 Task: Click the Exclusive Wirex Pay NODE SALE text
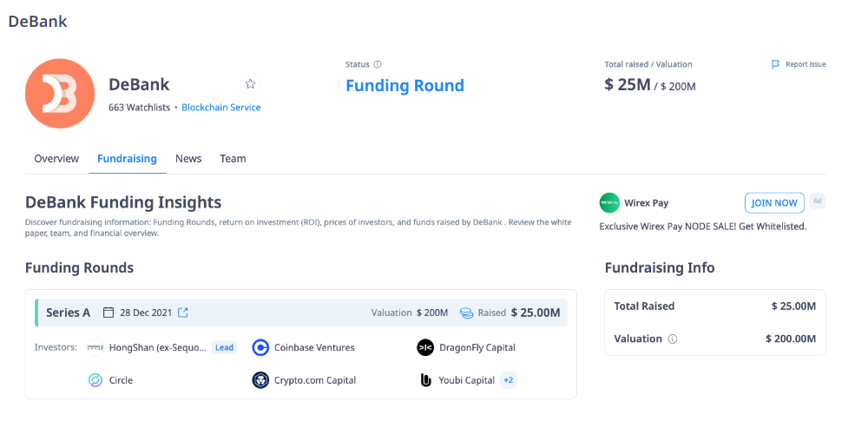[x=703, y=227]
